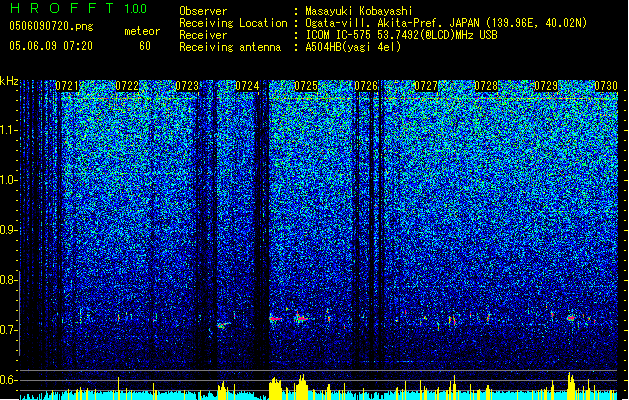This screenshot has width=629, height=400.
Task: Click the meteor count 60
Action: click(145, 46)
